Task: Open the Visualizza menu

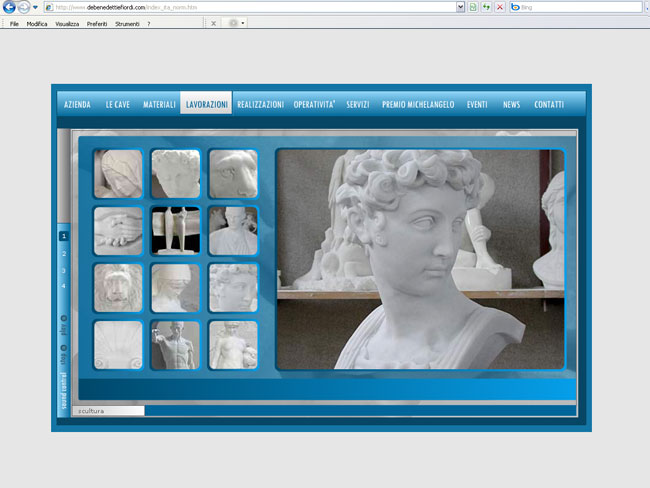Action: pos(67,24)
